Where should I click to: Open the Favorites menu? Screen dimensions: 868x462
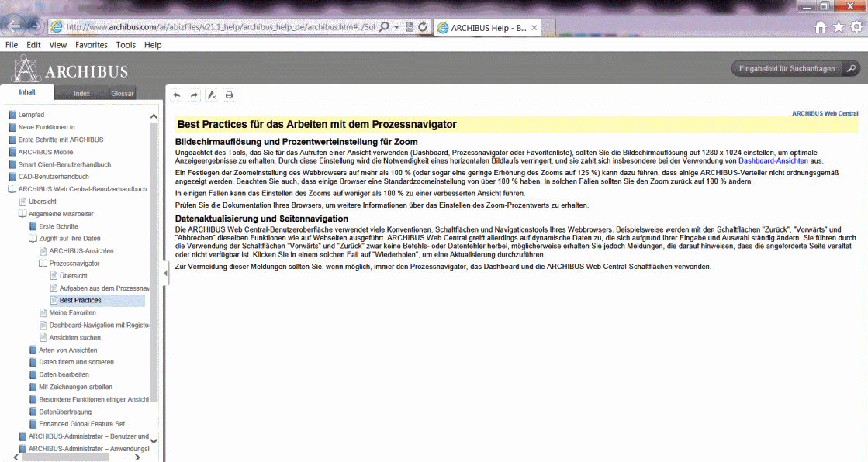tap(92, 45)
